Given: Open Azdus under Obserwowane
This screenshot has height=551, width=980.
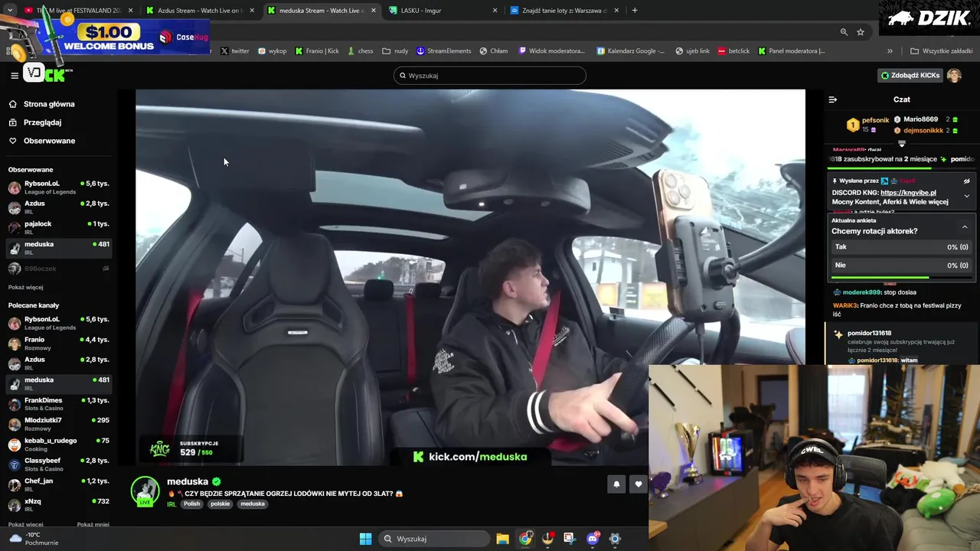Looking at the screenshot, I should [57, 207].
